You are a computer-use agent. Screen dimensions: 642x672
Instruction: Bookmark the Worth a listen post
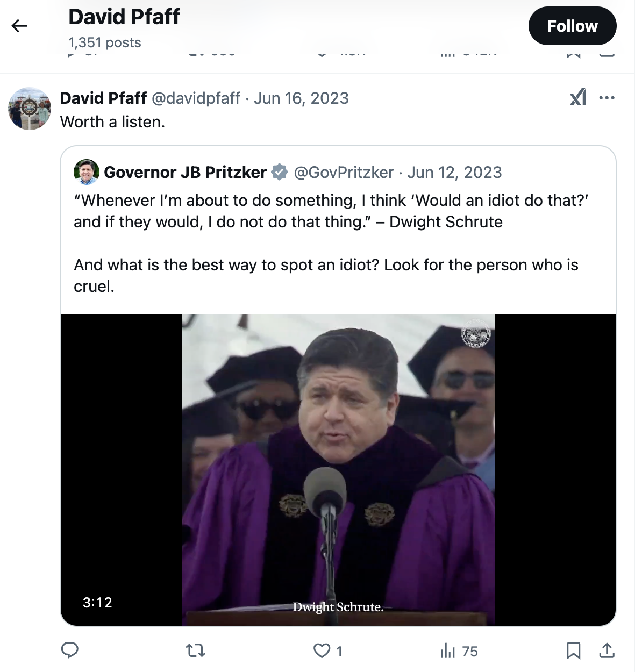click(x=573, y=651)
